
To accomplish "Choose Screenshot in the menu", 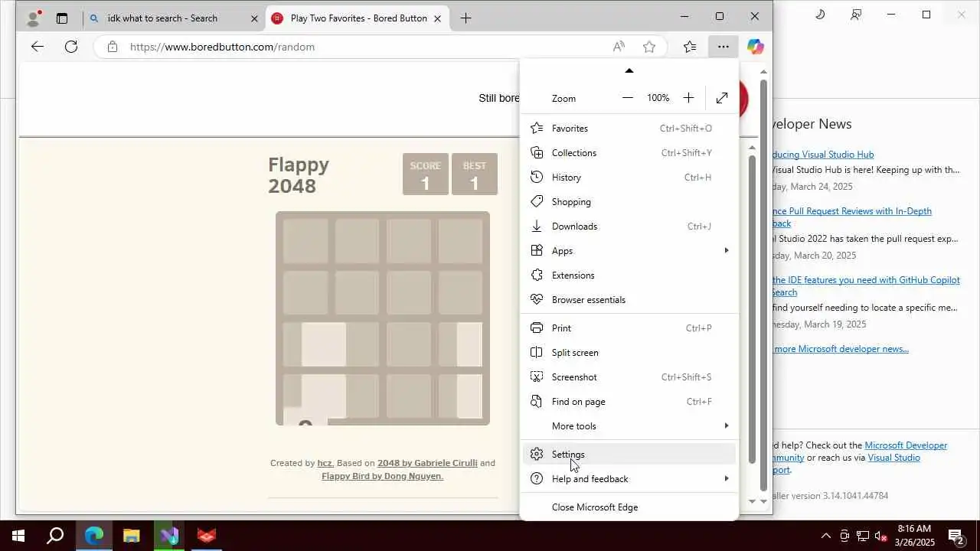I will 629,377.
